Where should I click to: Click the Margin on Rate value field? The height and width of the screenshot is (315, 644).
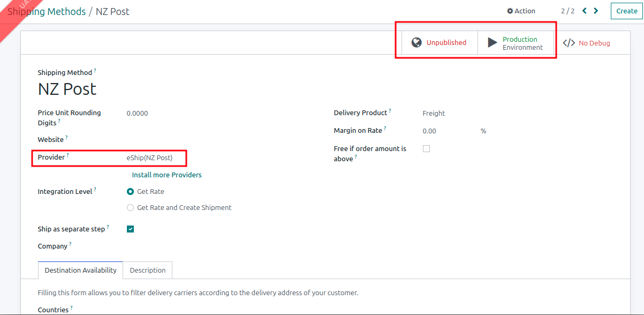(x=429, y=131)
